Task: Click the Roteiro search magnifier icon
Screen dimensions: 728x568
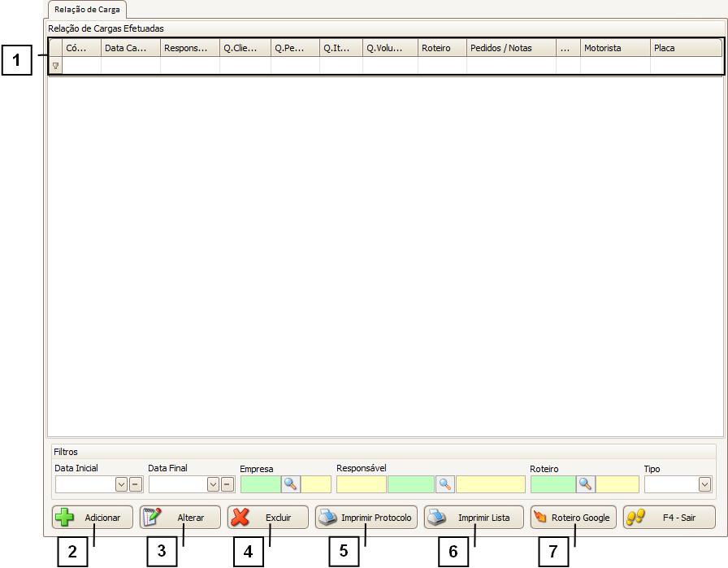Action: [586, 484]
